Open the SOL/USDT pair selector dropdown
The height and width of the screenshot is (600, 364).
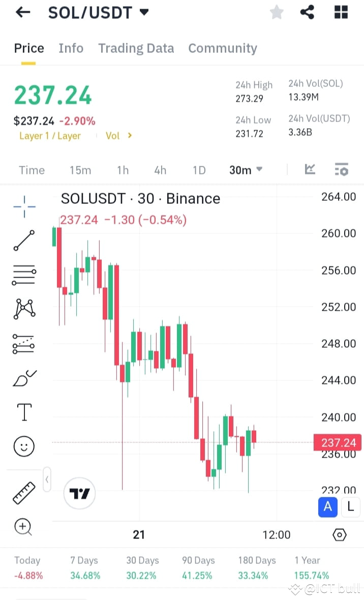pos(99,12)
